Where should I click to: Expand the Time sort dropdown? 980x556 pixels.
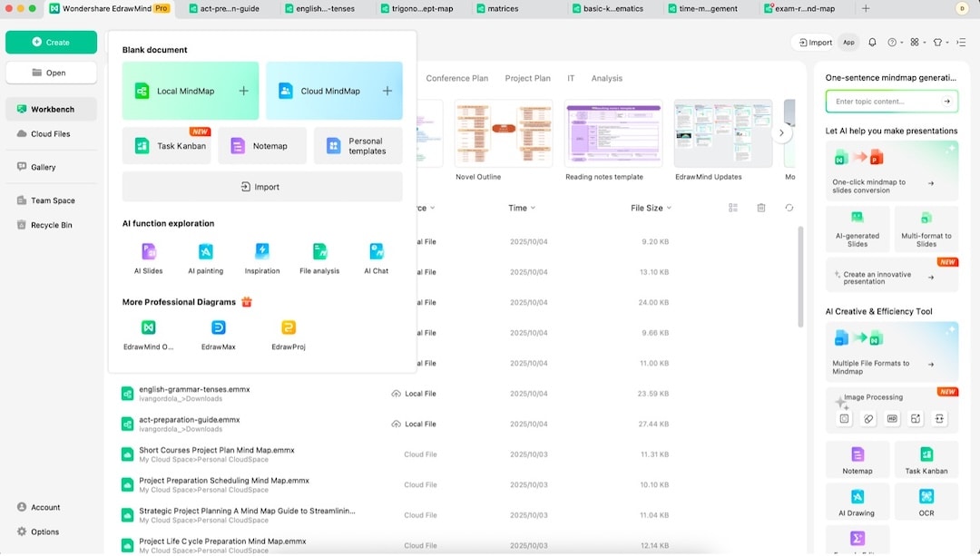coord(523,208)
